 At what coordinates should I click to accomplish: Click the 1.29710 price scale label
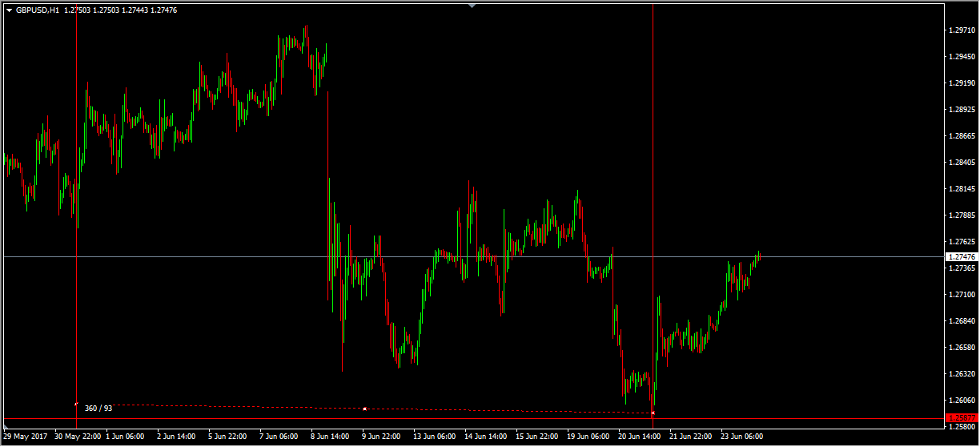961,30
